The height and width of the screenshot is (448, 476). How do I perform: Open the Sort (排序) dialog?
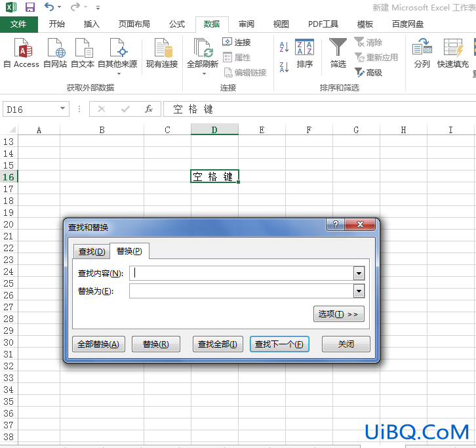304,53
